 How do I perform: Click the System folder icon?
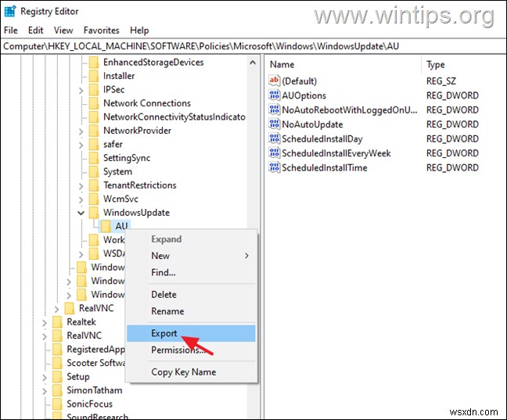point(94,171)
